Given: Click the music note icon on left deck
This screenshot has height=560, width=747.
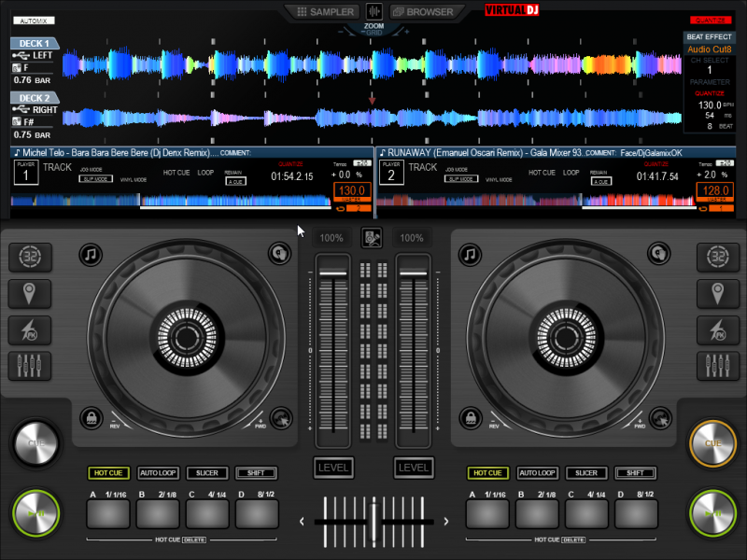Looking at the screenshot, I should point(91,254).
